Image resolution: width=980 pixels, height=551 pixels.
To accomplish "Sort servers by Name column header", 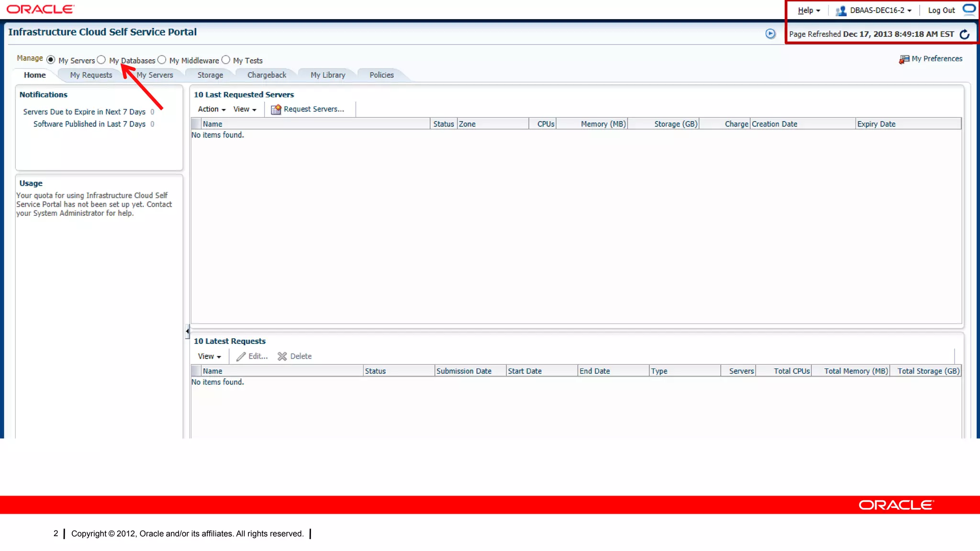I will pyautogui.click(x=315, y=124).
